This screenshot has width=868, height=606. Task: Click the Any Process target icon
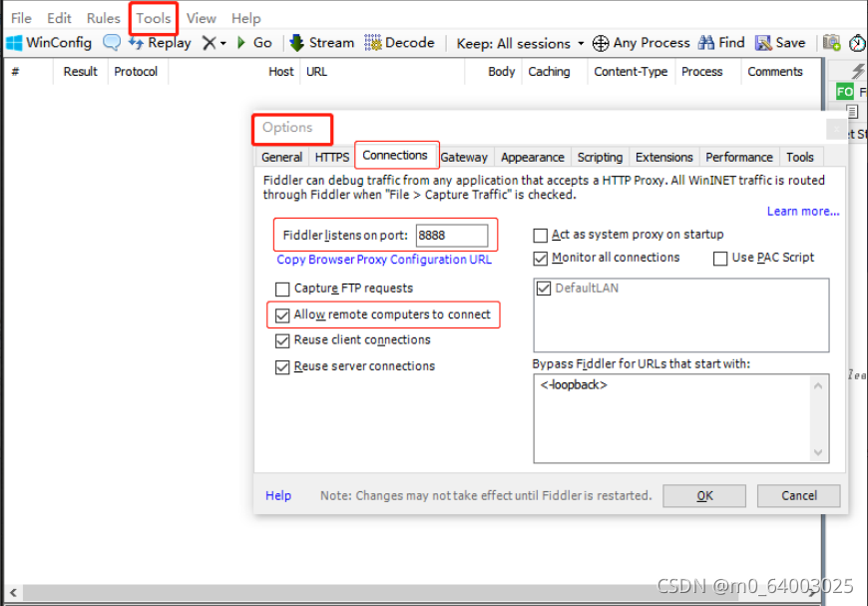(x=601, y=43)
